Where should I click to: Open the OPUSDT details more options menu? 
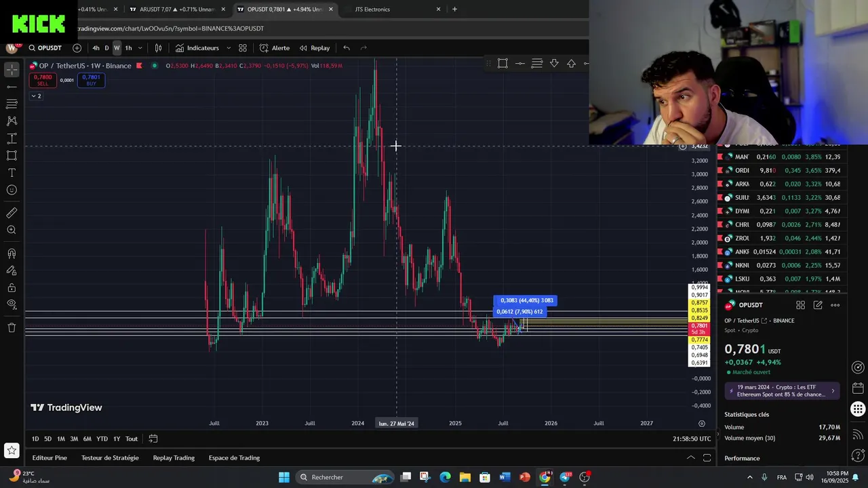pyautogui.click(x=835, y=305)
